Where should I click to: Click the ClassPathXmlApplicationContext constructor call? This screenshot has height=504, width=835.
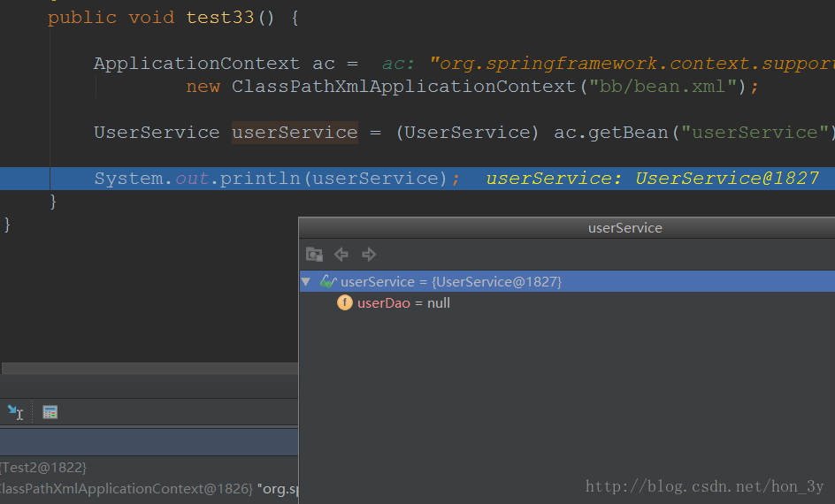(403, 87)
